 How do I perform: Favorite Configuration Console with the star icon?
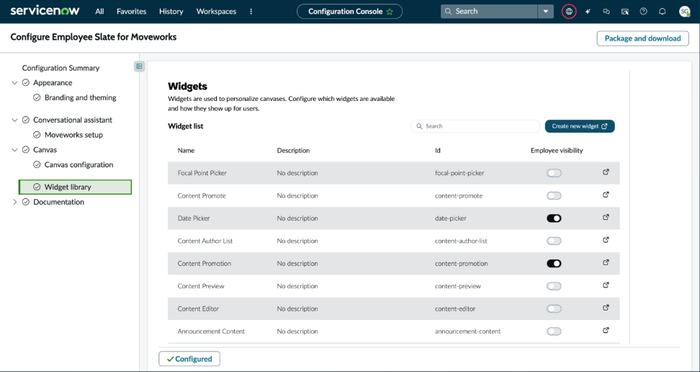pos(390,12)
